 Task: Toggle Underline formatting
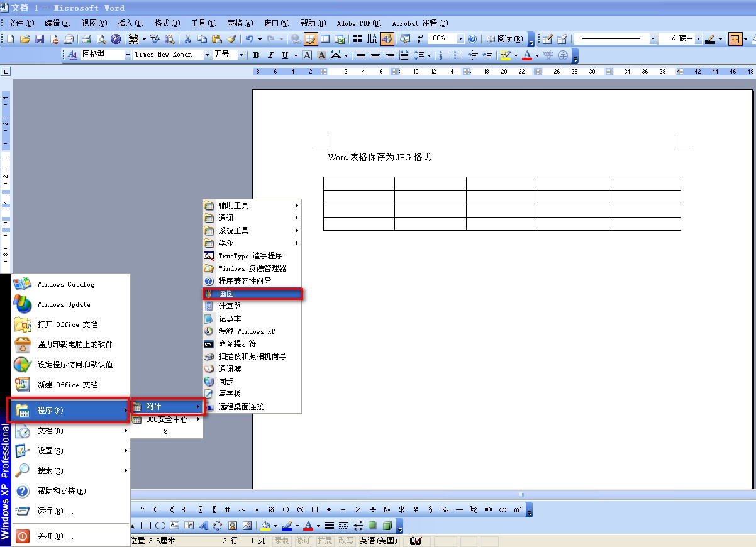286,55
